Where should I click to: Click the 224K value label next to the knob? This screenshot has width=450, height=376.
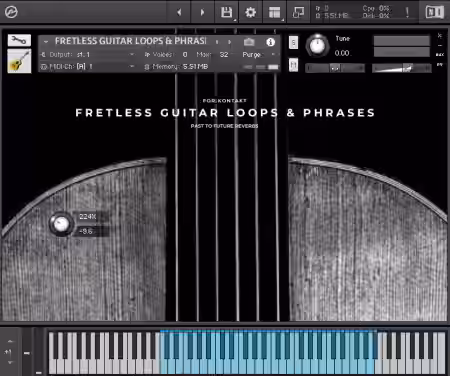tap(88, 217)
